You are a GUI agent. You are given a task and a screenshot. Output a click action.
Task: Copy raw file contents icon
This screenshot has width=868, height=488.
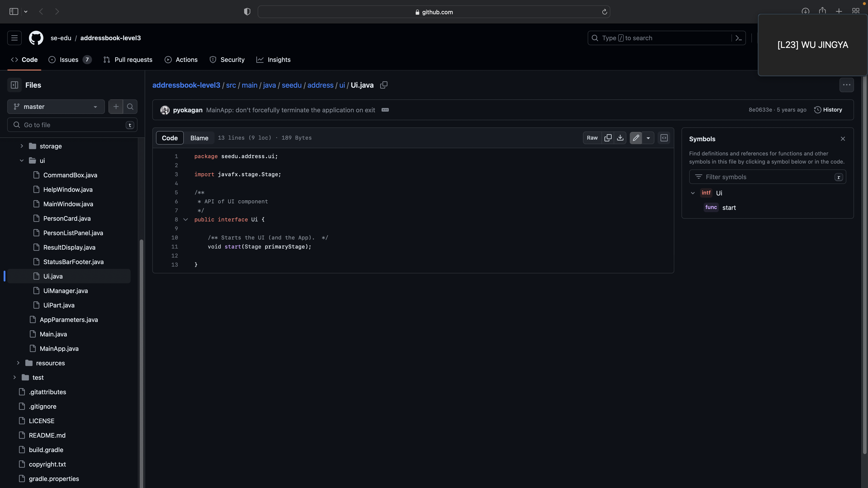pos(608,138)
